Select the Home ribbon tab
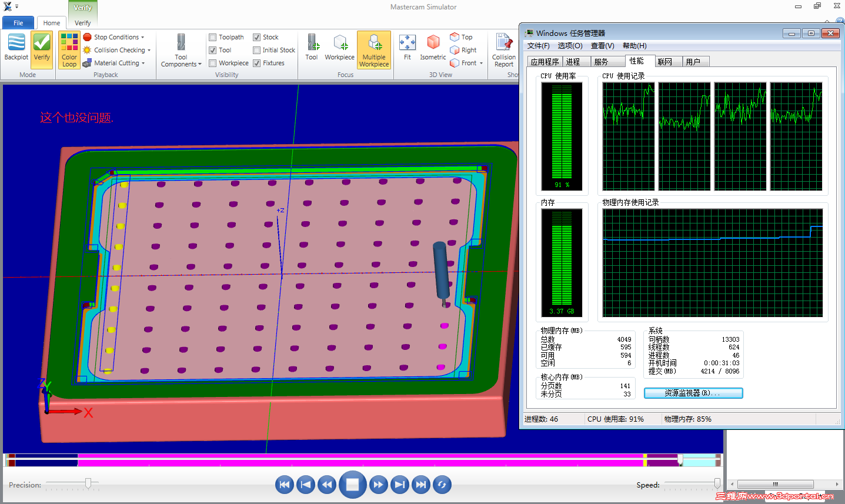Screen dimensions: 845x504 52,23
